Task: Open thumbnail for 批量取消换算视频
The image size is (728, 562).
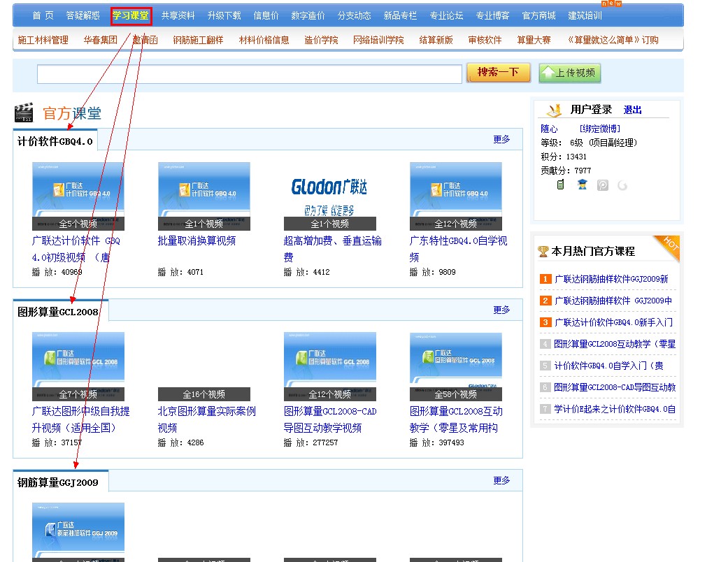Action: point(204,196)
